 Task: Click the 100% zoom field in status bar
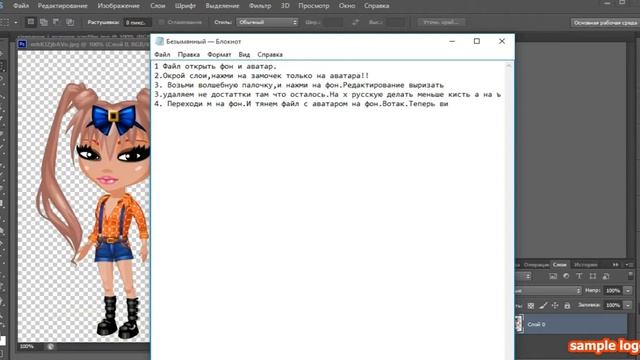tap(27, 347)
